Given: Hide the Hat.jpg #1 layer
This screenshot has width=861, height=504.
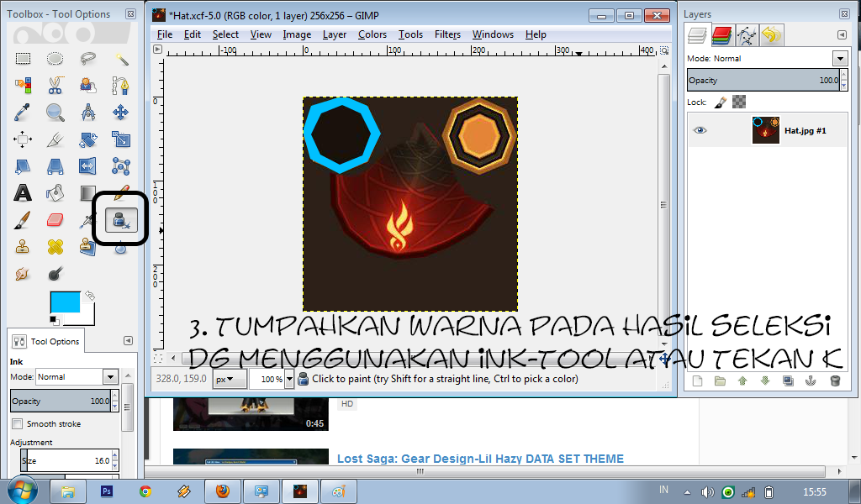Looking at the screenshot, I should click(700, 130).
